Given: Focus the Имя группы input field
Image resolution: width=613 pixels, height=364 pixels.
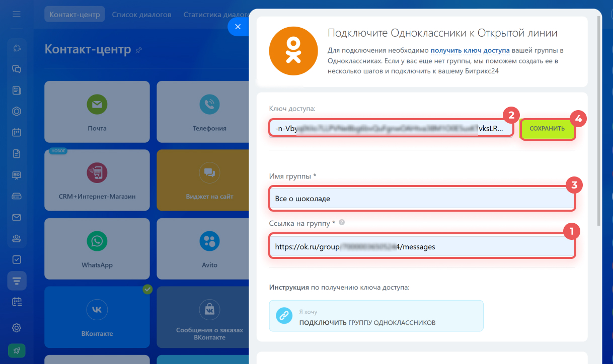Looking at the screenshot, I should click(x=422, y=198).
